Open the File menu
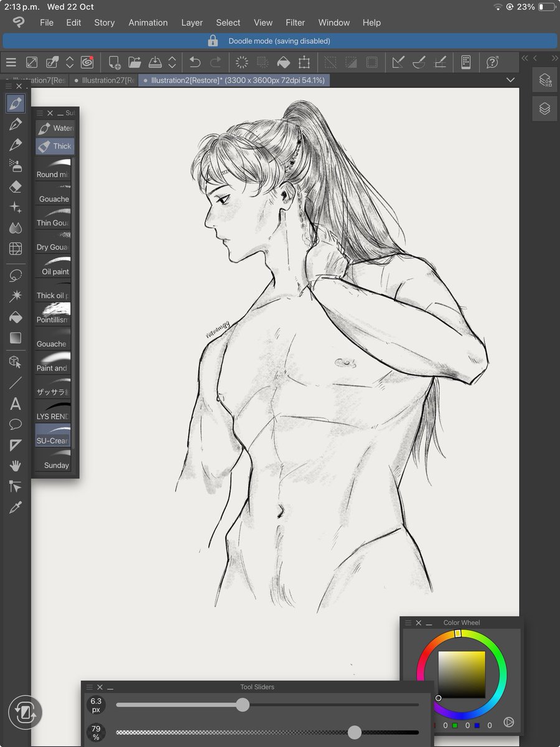Viewport: 560px width, 747px height. 47,22
